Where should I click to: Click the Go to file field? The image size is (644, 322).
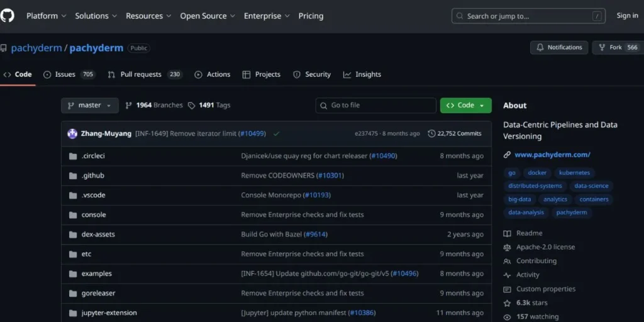pyautogui.click(x=375, y=106)
